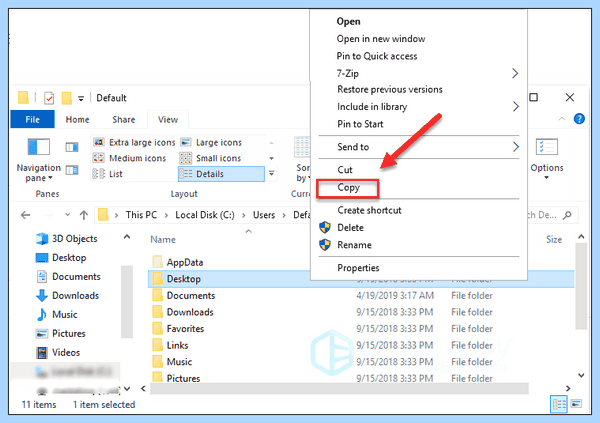The width and height of the screenshot is (600, 423).
Task: Select Small icons layout
Action: coord(210,158)
